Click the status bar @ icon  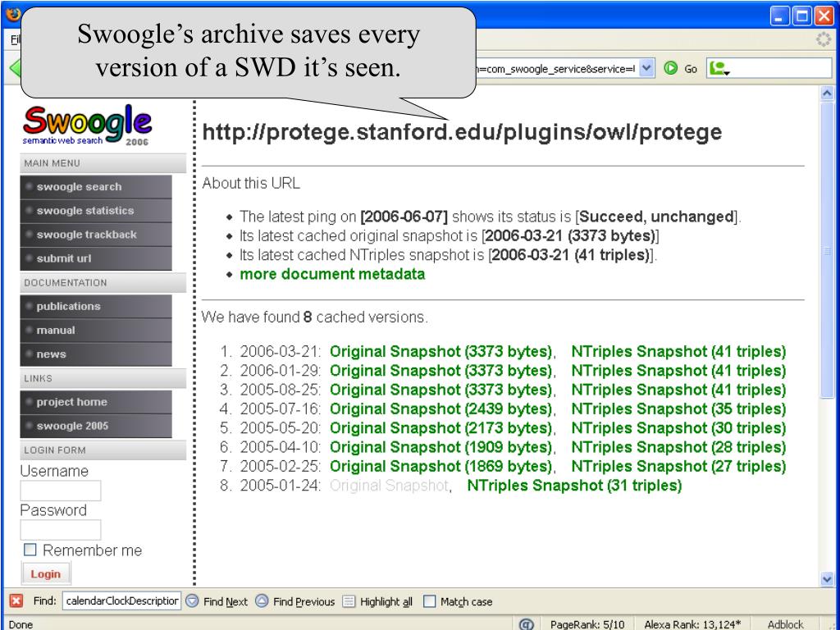pyautogui.click(x=527, y=624)
